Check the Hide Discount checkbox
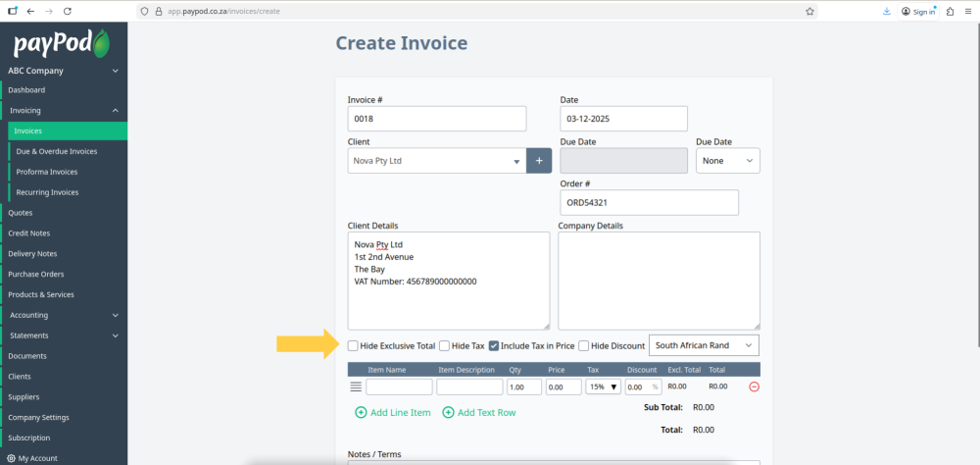 (584, 345)
